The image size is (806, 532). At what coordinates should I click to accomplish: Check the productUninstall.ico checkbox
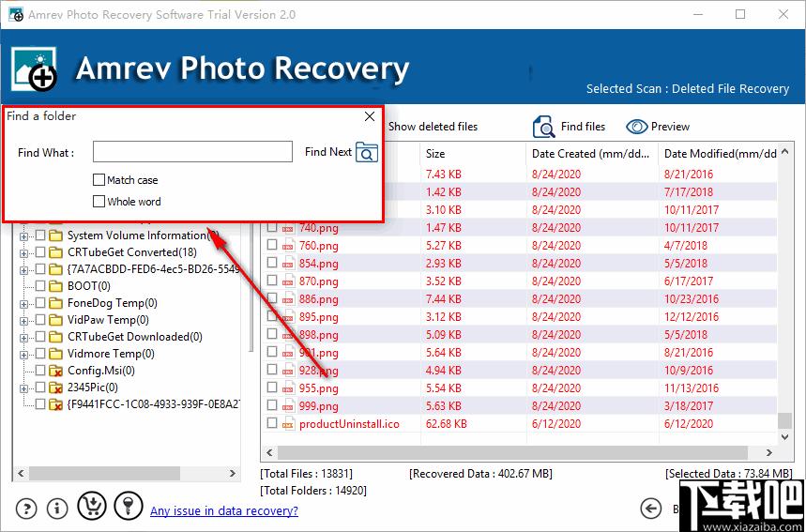tap(272, 423)
